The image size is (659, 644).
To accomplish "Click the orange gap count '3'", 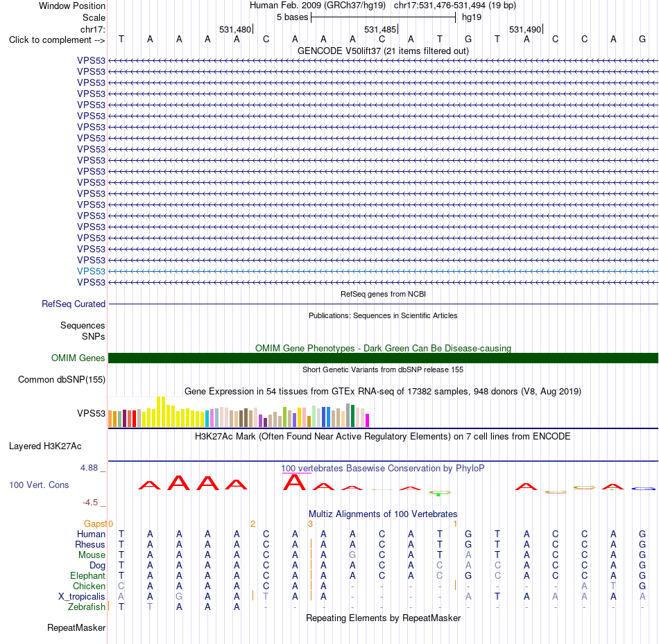I will (x=310, y=524).
